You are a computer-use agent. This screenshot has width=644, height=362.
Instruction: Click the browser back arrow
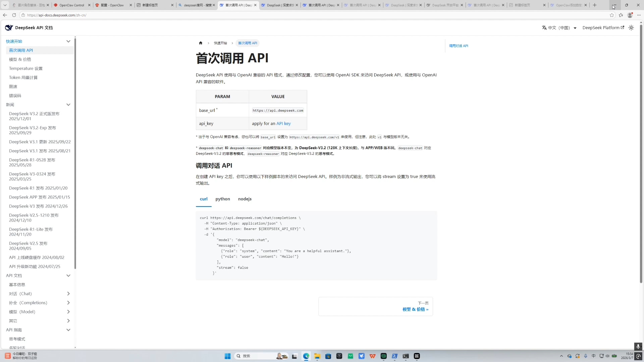pos(5,15)
